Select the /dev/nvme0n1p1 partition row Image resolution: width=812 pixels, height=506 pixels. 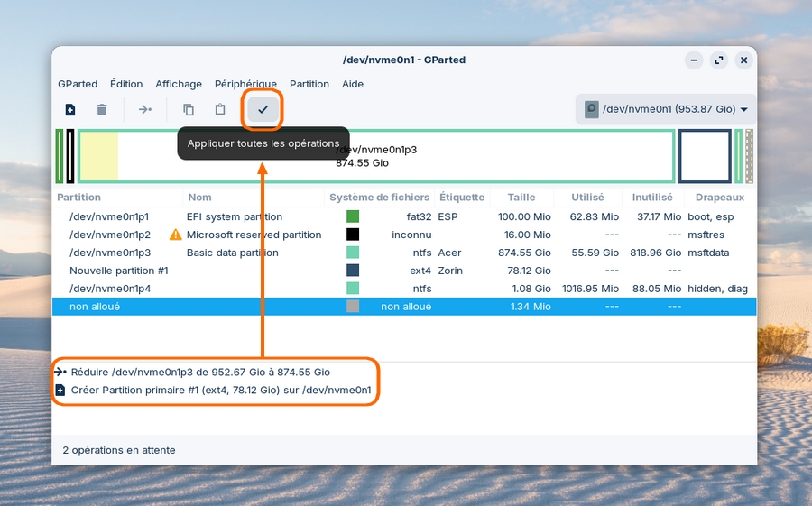(x=108, y=216)
